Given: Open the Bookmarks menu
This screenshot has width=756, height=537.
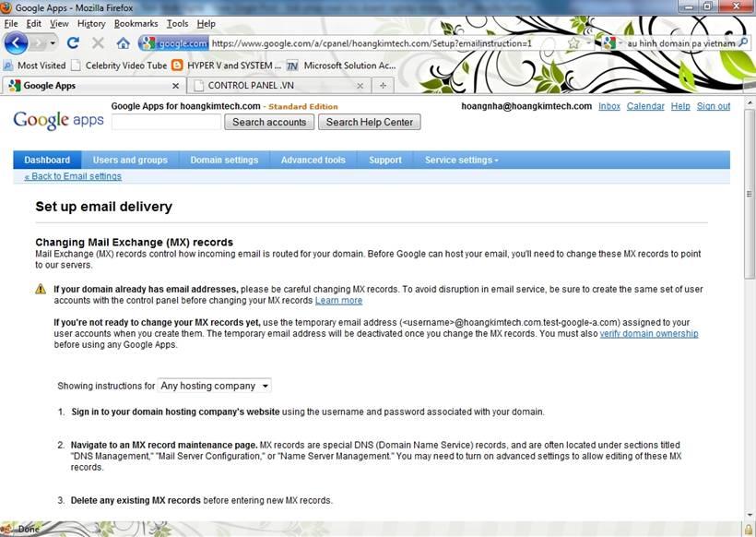Looking at the screenshot, I should [136, 24].
